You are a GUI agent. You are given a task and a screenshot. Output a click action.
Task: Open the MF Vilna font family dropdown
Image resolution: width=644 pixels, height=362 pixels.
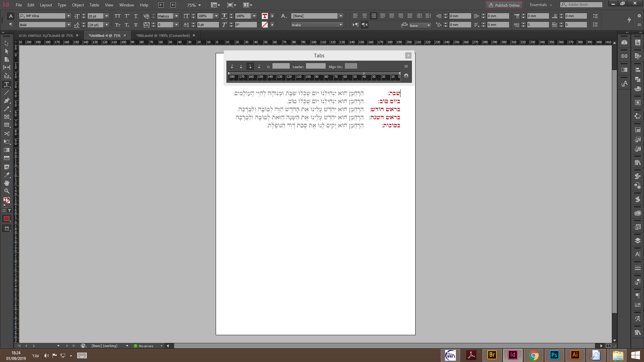(68, 16)
